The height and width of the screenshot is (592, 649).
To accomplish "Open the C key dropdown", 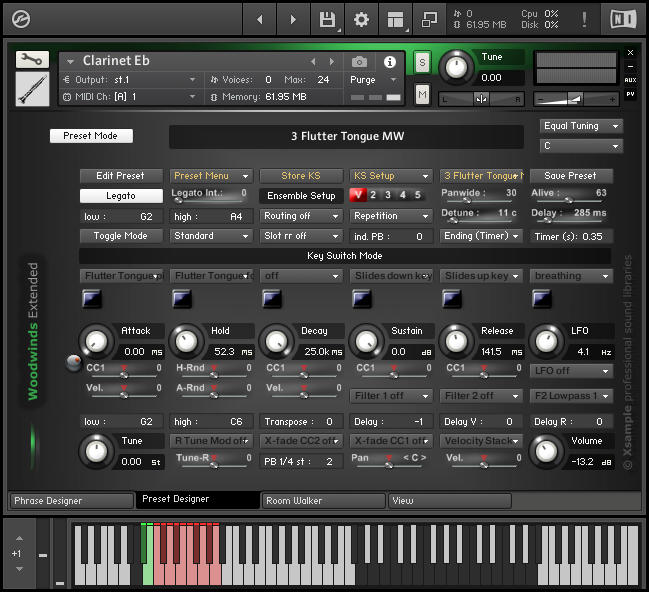I will (581, 146).
